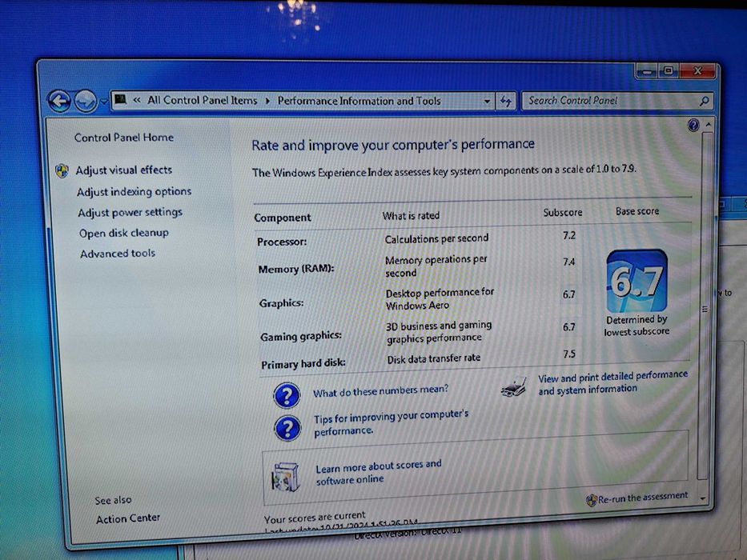Open the recent pages dropdown arrow
747x560 pixels.
(x=103, y=102)
